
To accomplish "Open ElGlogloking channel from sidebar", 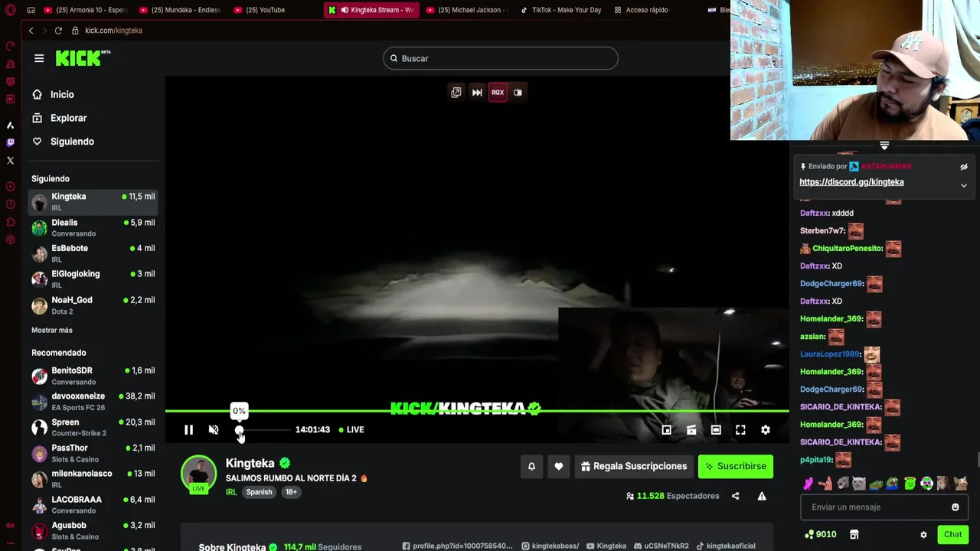I will click(93, 279).
